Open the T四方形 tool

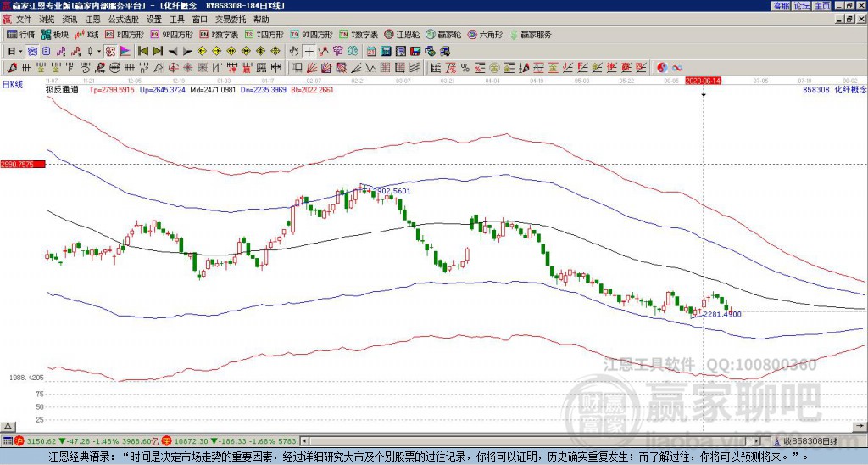coord(264,34)
